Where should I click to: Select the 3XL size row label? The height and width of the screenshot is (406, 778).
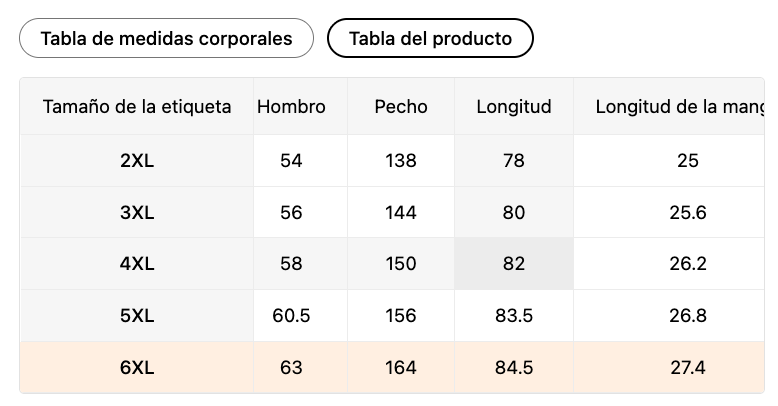point(137,212)
